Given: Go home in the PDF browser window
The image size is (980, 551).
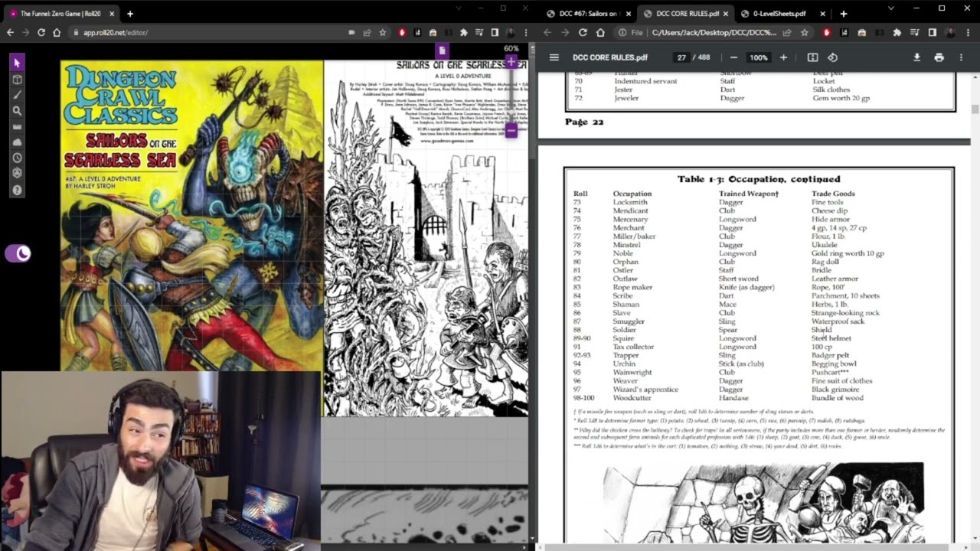Looking at the screenshot, I should (x=600, y=32).
